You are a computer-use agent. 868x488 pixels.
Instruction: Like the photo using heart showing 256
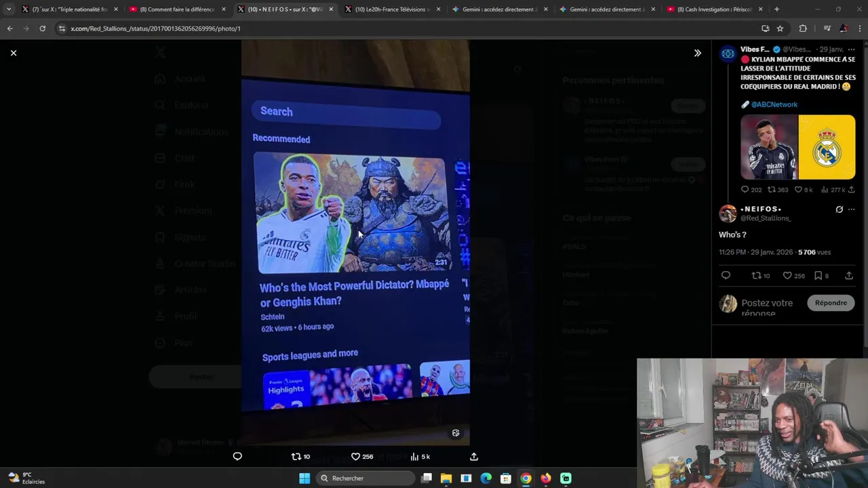355,456
